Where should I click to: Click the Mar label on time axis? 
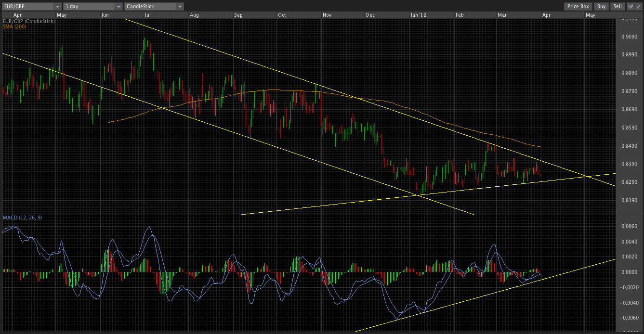(x=502, y=15)
